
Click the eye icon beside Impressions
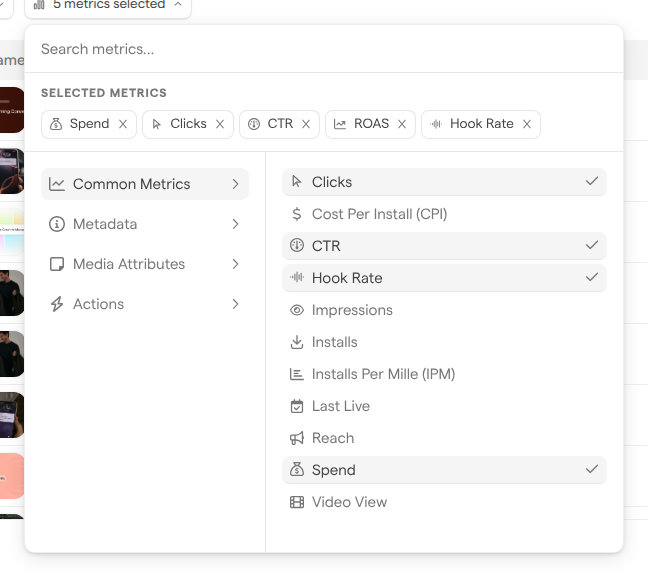coord(297,310)
